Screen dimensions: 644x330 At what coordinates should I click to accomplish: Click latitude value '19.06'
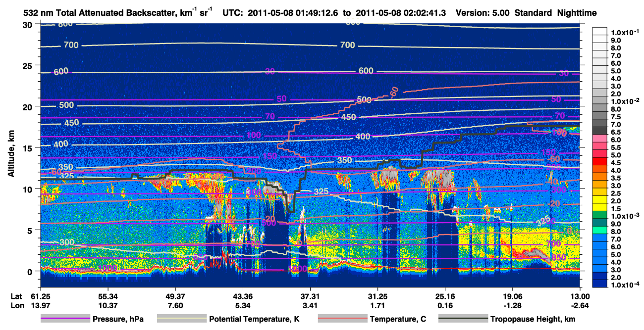coord(513,296)
